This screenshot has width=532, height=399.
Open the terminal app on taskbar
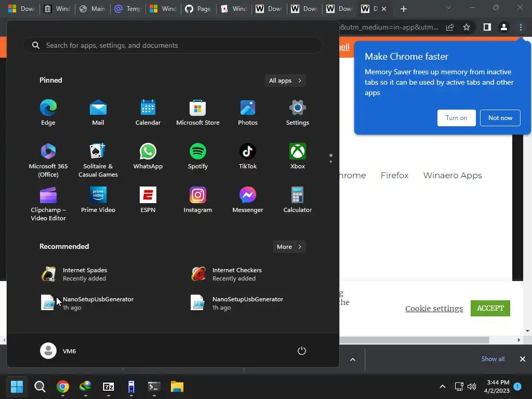click(154, 387)
